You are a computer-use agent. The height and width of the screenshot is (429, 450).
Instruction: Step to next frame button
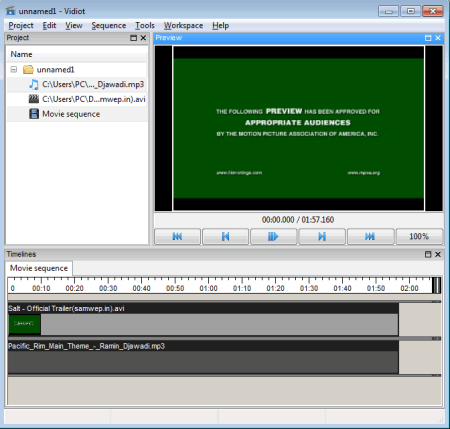pyautogui.click(x=322, y=236)
